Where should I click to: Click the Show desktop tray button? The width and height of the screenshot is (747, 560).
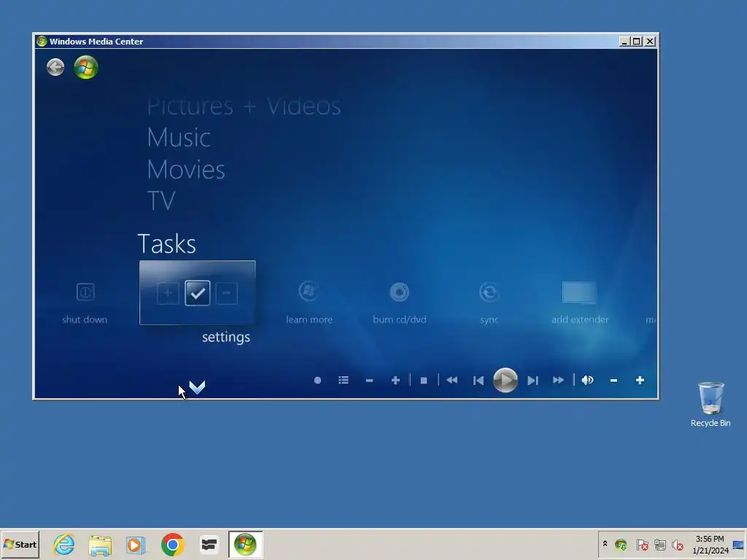click(x=739, y=545)
